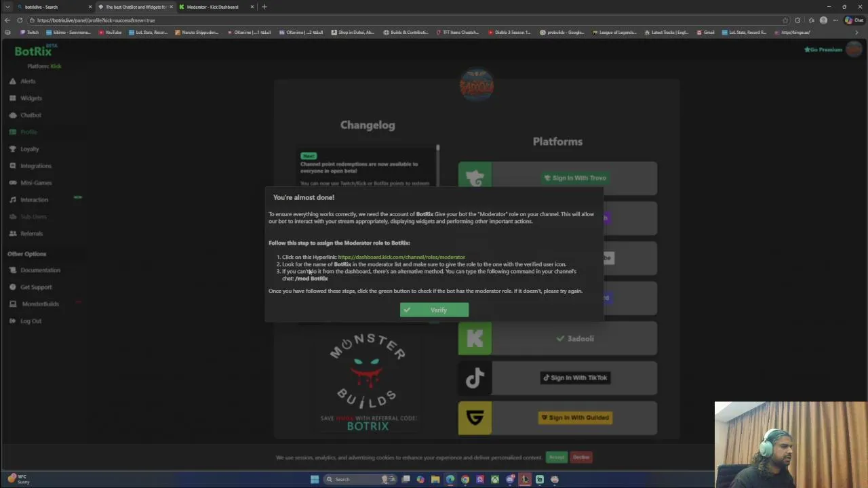
Task: Open Integrations in the sidebar
Action: click(36, 166)
